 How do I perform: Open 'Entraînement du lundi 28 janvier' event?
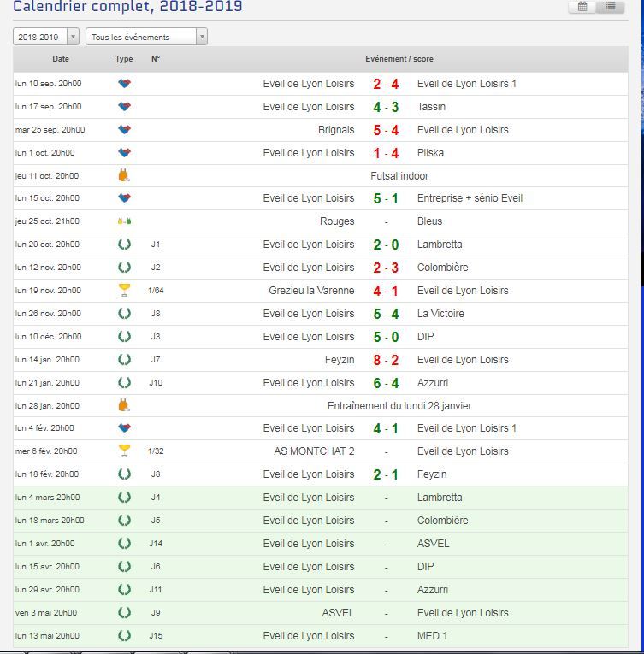(399, 406)
